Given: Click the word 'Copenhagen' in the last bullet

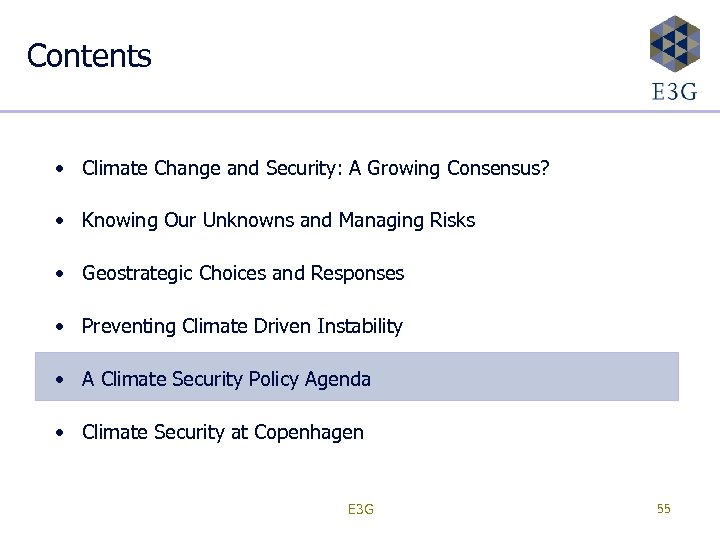Looking at the screenshot, I should (x=309, y=432).
